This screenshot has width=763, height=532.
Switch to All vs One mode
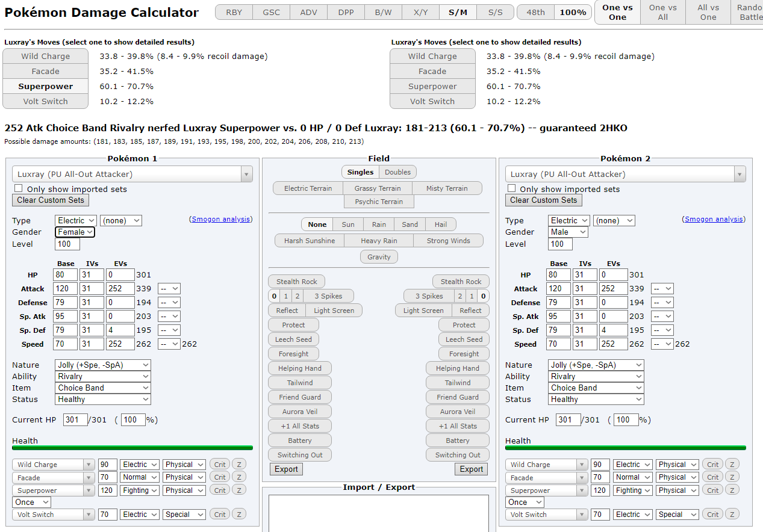point(708,12)
